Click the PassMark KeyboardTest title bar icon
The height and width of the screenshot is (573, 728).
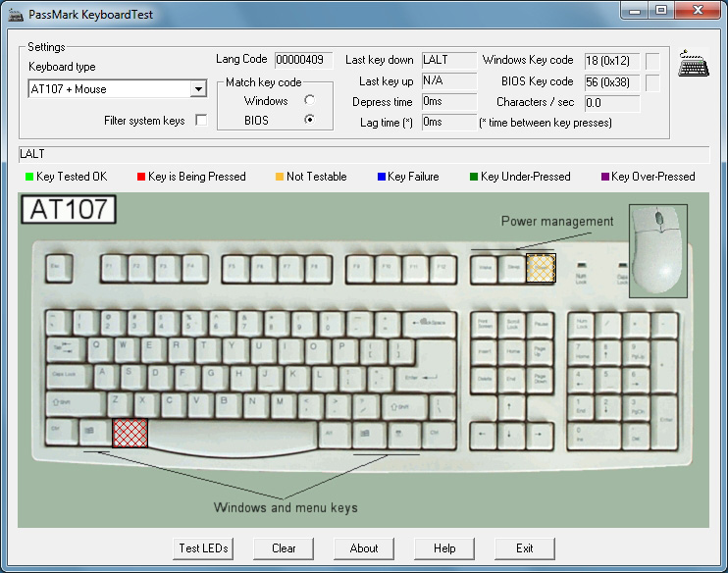16,15
